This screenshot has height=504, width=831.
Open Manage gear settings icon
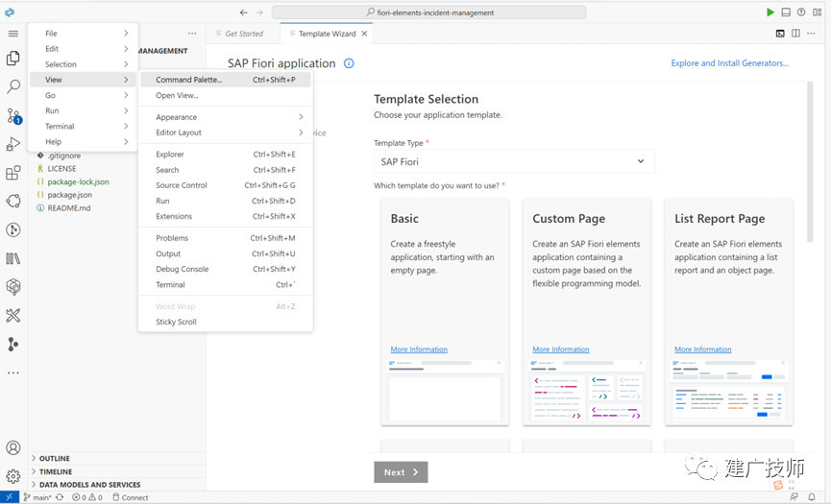tap(13, 476)
